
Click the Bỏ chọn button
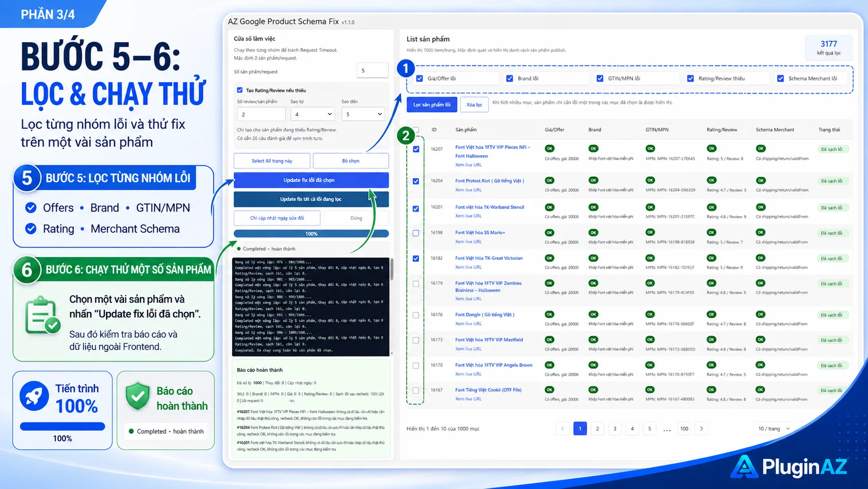click(350, 161)
